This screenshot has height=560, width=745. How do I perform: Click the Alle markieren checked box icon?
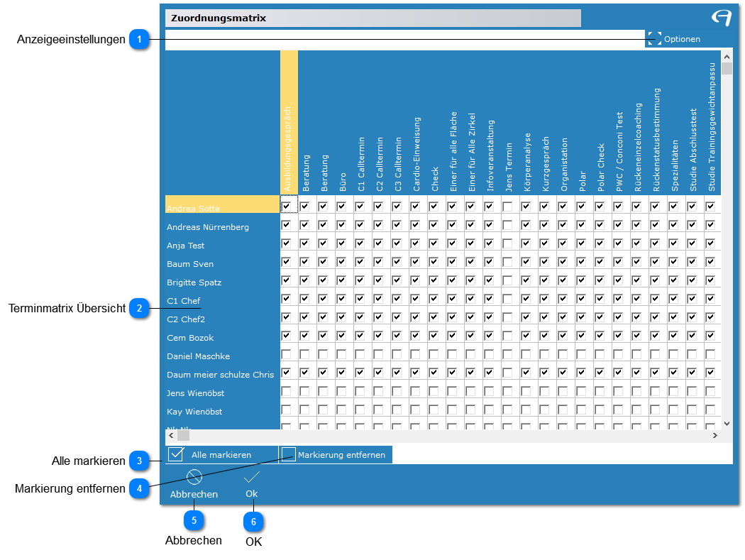click(x=176, y=454)
